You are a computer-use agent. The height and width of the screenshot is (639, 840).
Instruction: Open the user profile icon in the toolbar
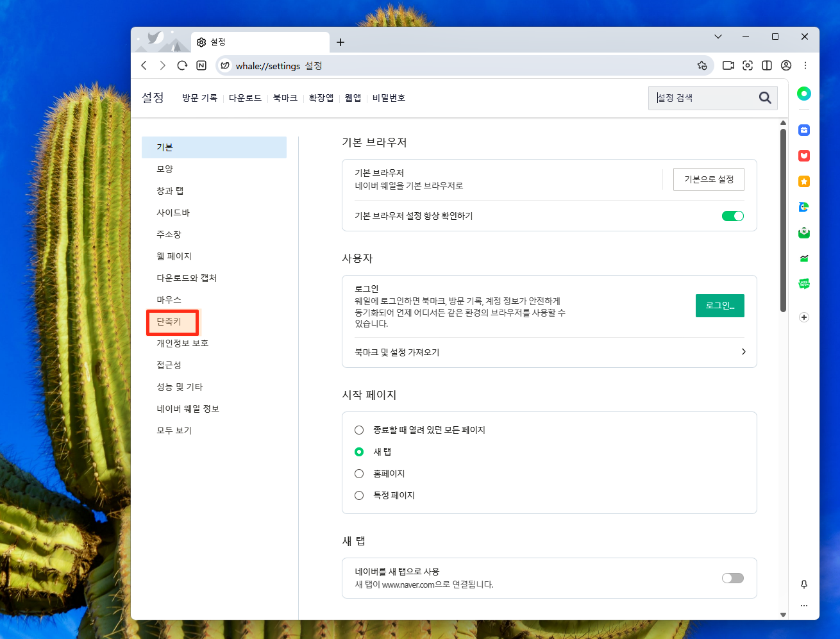pos(786,65)
